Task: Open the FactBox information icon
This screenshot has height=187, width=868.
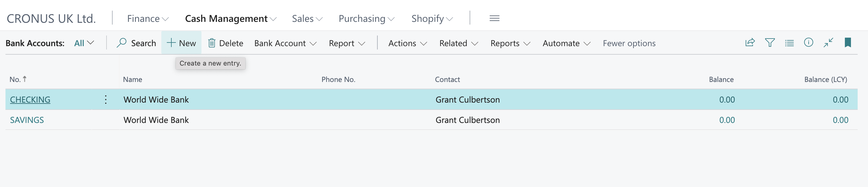Action: point(808,42)
